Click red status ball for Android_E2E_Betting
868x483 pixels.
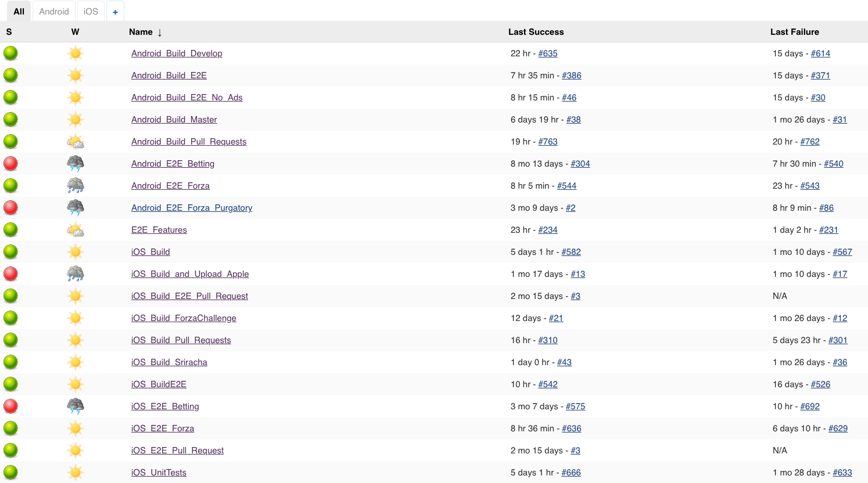click(10, 164)
